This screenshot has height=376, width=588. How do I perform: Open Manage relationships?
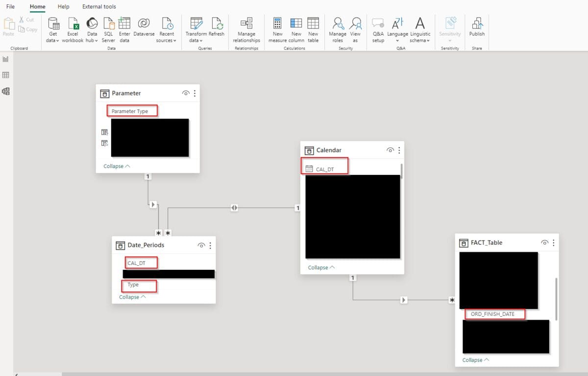[246, 28]
